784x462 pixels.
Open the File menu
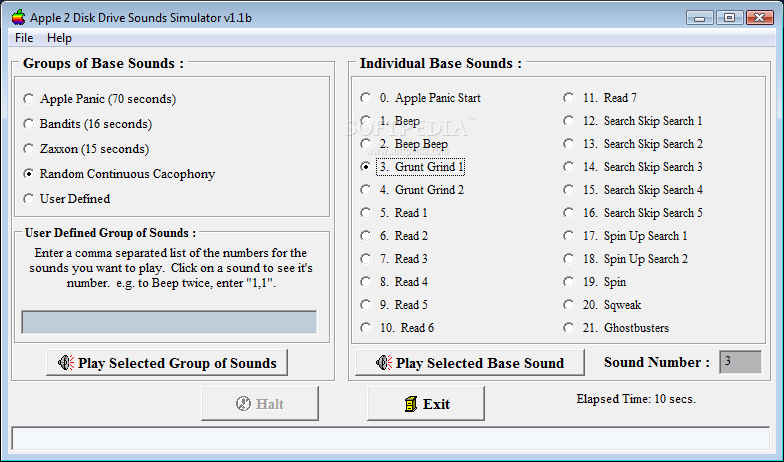pos(24,38)
